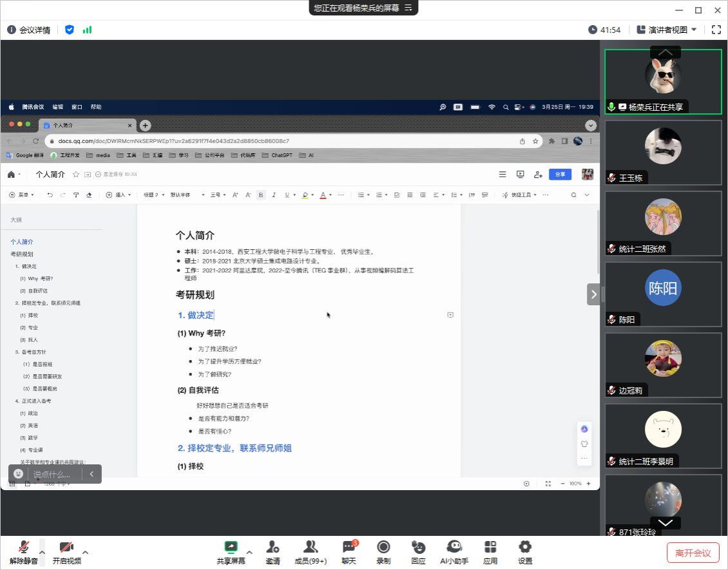Click the green network signal icon

click(x=87, y=30)
